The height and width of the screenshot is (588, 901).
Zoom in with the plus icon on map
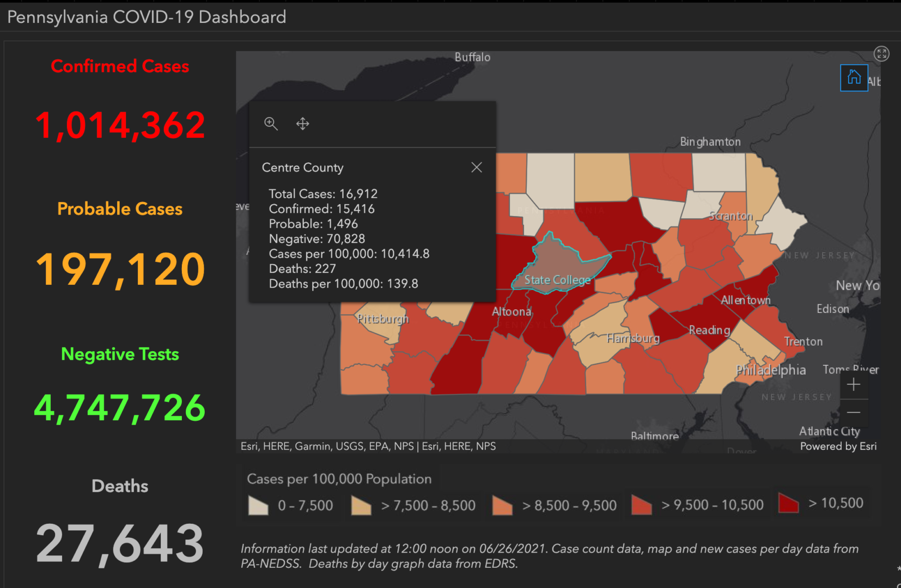(854, 384)
